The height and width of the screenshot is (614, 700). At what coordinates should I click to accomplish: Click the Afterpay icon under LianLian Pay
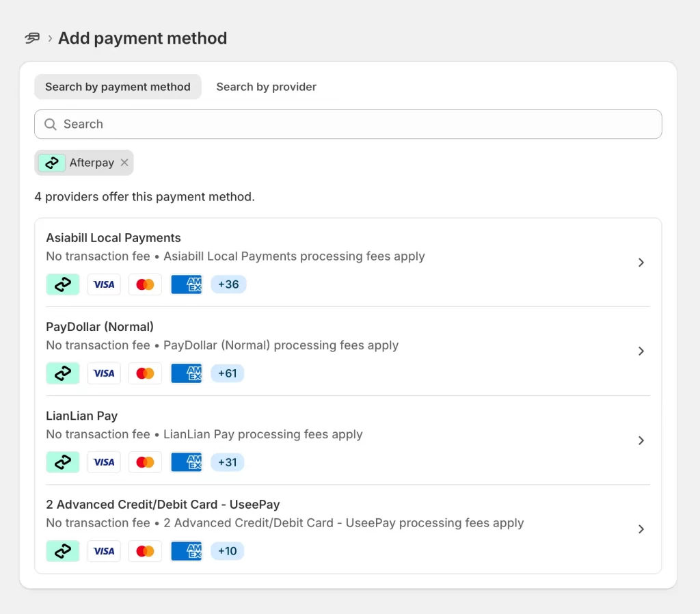tap(63, 462)
